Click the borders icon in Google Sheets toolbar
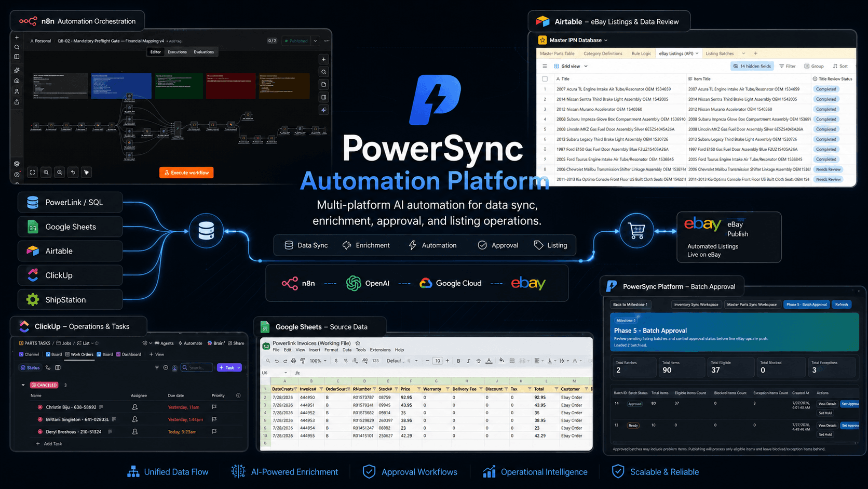868x489 pixels. pos(512,361)
